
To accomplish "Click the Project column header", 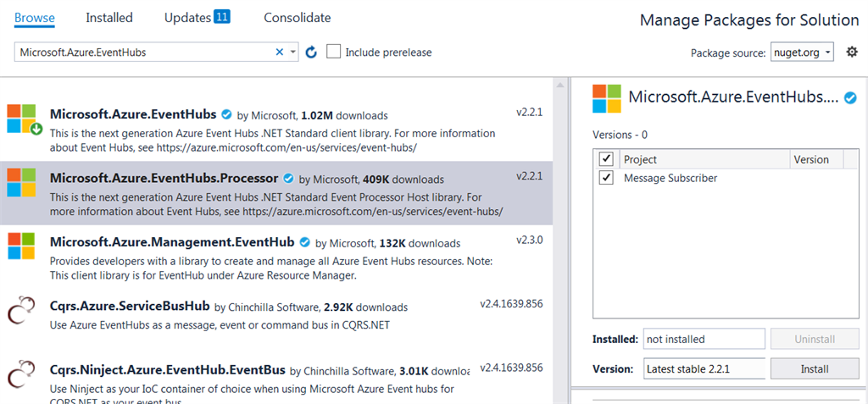I will (704, 159).
